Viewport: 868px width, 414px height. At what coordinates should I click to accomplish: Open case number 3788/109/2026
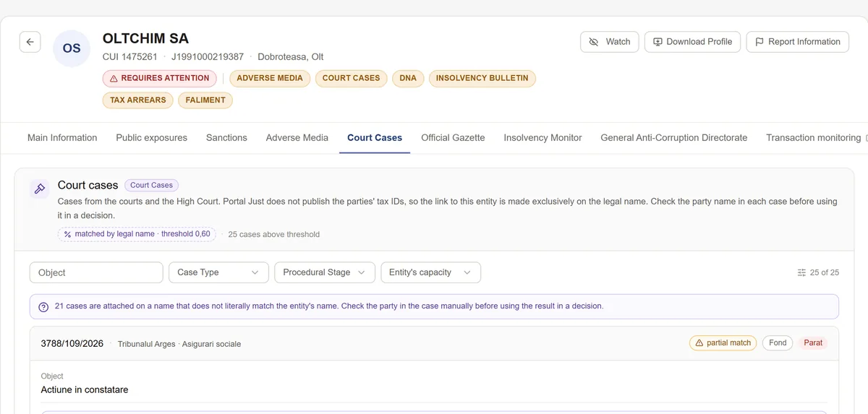click(x=72, y=343)
